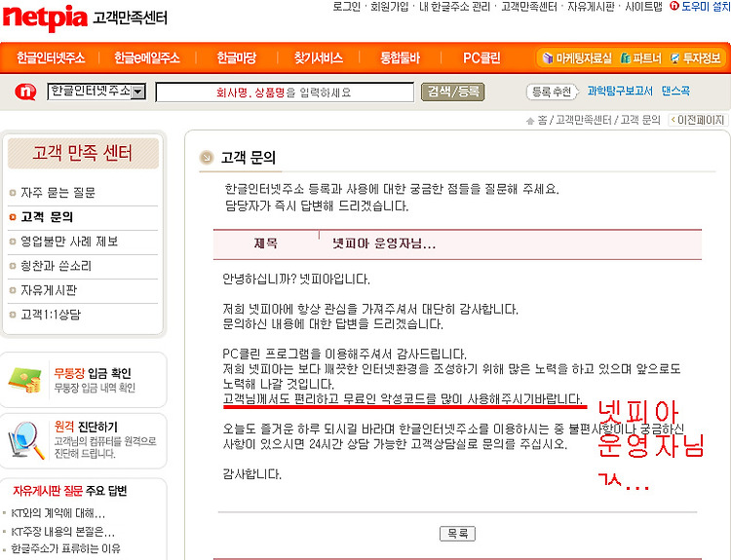Click the home icon in breadcrumb
This screenshot has height=560, width=731.
point(529,121)
